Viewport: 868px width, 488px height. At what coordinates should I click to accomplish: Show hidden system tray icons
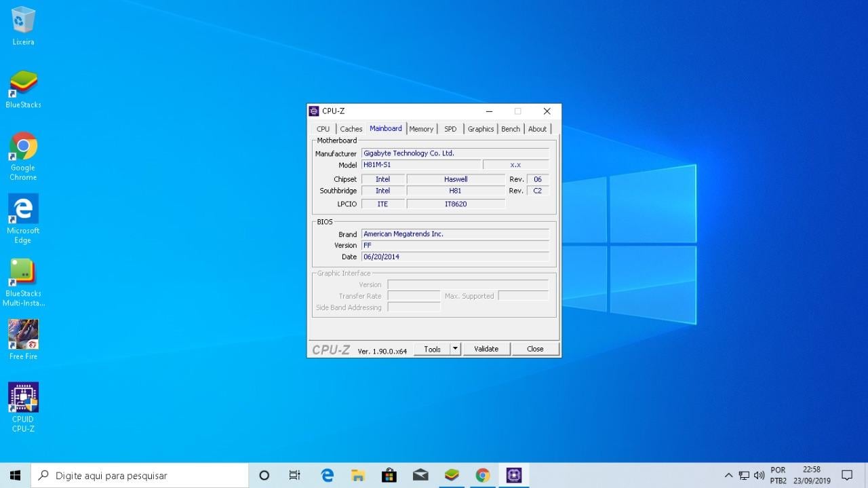[x=728, y=475]
